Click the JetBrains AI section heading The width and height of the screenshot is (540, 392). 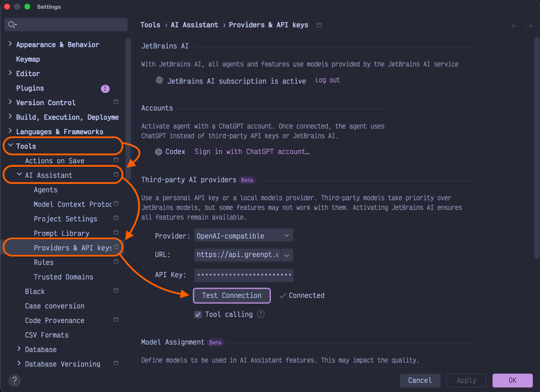click(165, 46)
